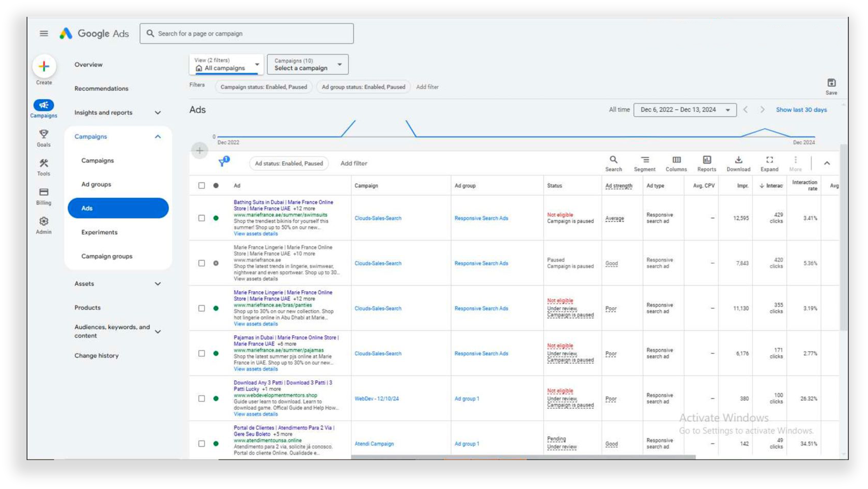Click the vertical scrollbar of the page
Screen dimensions: 868x489
[x=843, y=237]
